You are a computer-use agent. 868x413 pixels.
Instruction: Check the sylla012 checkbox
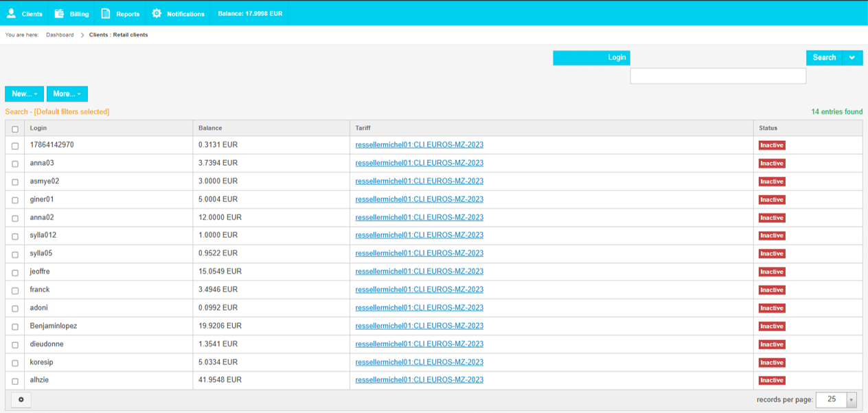pyautogui.click(x=15, y=236)
